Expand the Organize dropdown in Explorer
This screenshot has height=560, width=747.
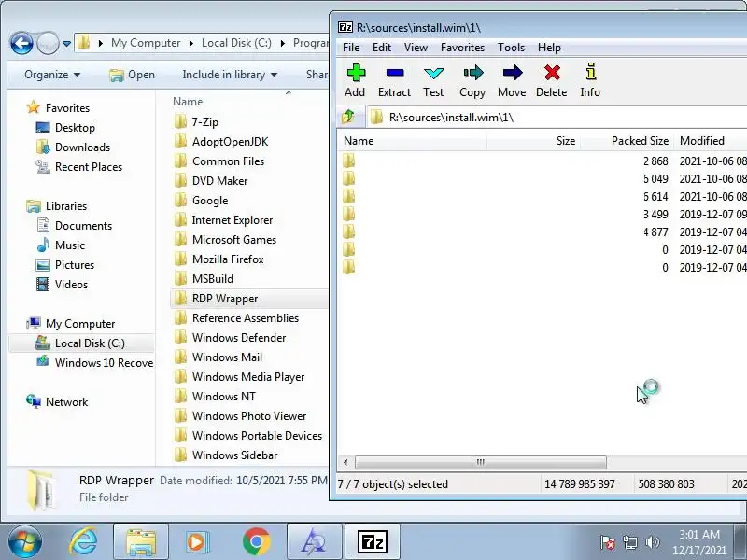(52, 75)
